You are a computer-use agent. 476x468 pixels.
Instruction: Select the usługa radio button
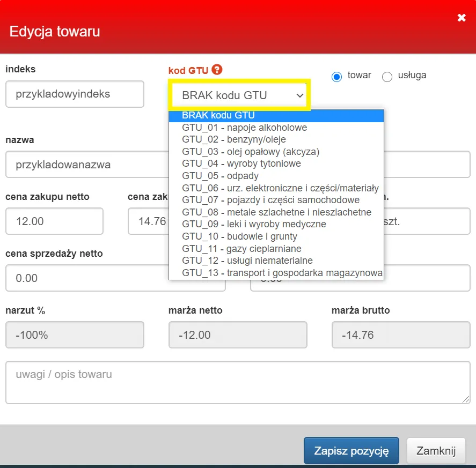click(x=387, y=77)
